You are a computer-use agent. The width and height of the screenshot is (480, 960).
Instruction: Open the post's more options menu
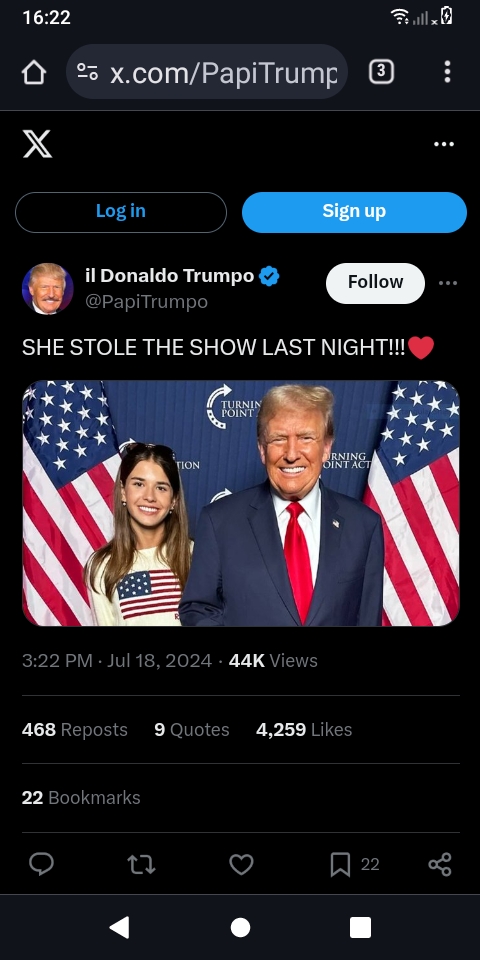pos(448,283)
